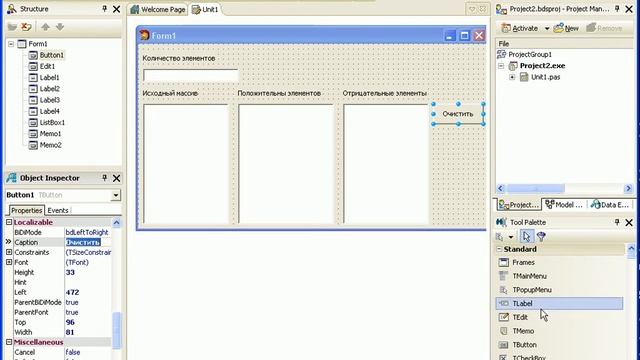Screen dimensions: 640x360
Task: Choose TMemo component
Action: (x=560, y=331)
